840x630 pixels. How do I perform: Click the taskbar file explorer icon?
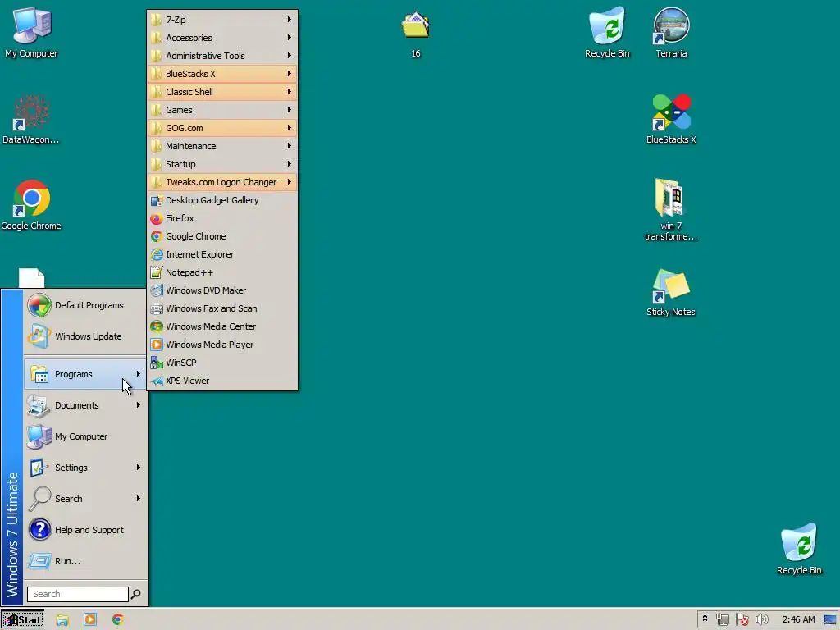pos(62,620)
